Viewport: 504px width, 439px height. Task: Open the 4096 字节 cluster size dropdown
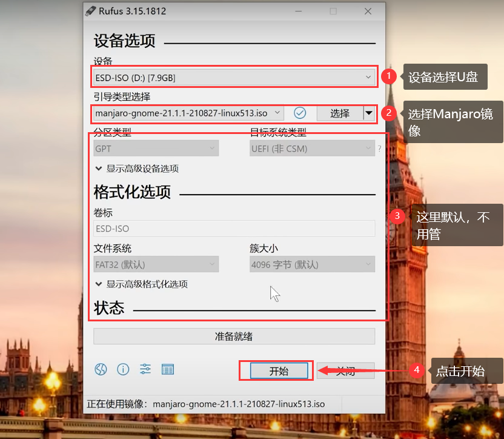point(312,264)
